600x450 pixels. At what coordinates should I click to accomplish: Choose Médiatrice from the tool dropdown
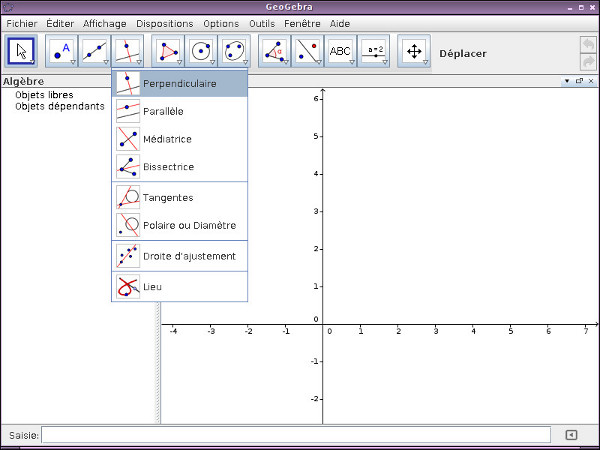[179, 139]
